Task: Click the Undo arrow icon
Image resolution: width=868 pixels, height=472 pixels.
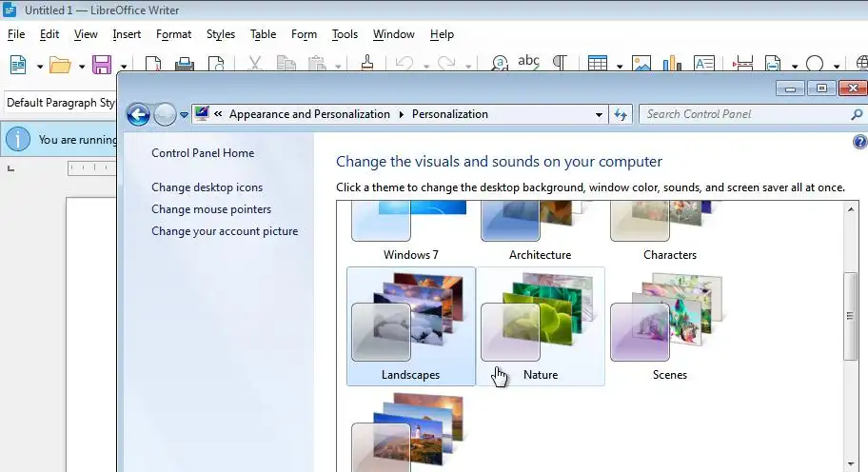Action: pos(404,64)
